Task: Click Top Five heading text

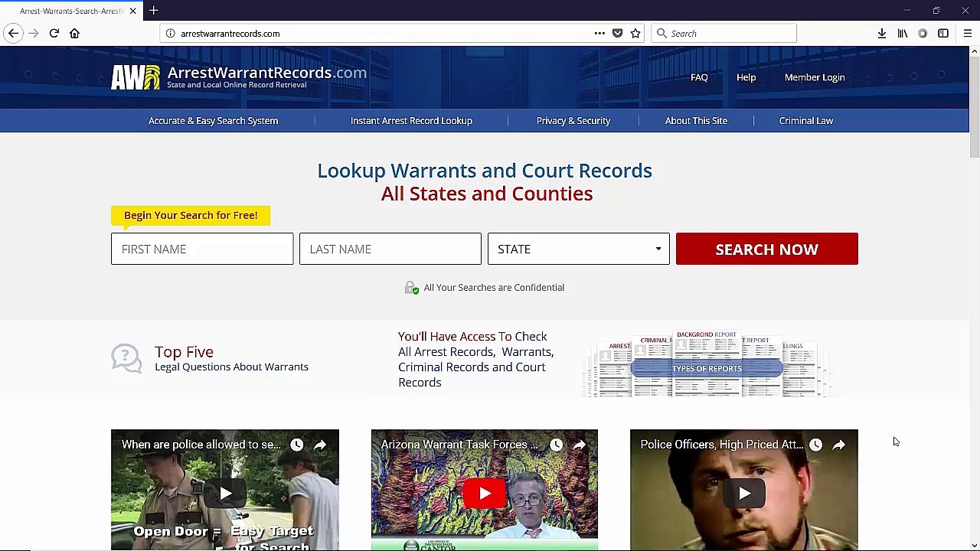Action: click(184, 352)
